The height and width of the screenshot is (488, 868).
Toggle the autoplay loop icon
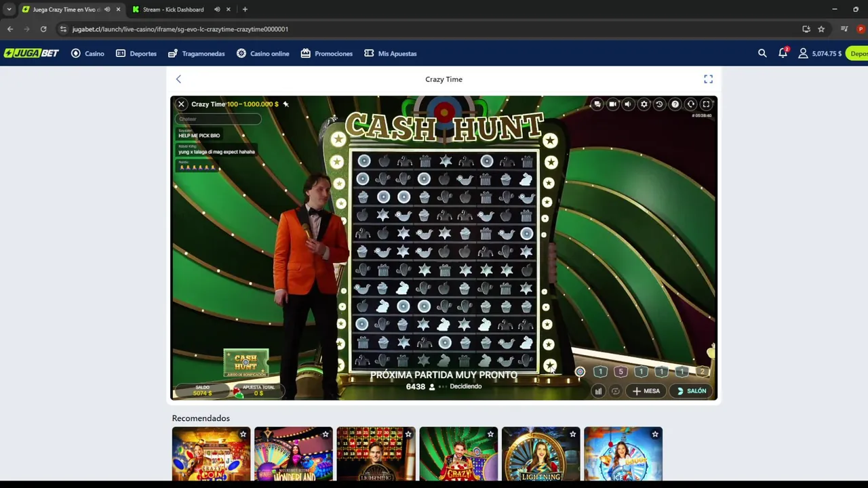click(x=615, y=391)
